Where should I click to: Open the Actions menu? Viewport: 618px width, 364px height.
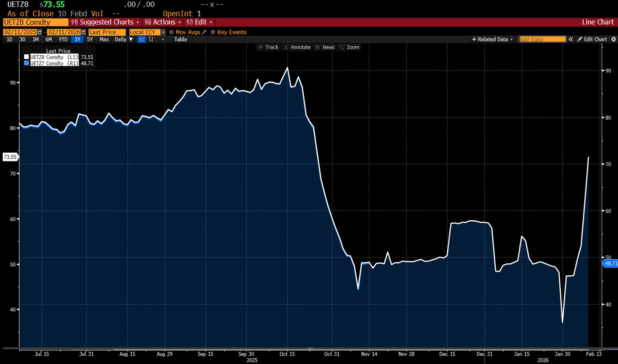click(163, 22)
